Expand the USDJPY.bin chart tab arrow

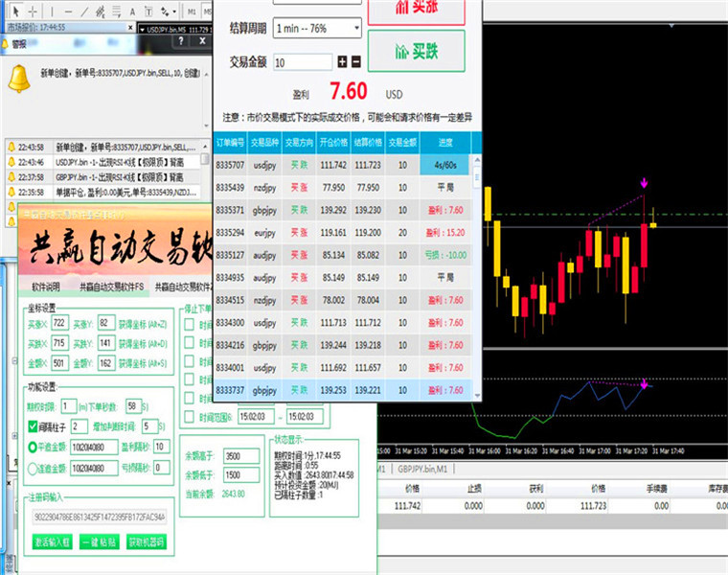tap(142, 30)
